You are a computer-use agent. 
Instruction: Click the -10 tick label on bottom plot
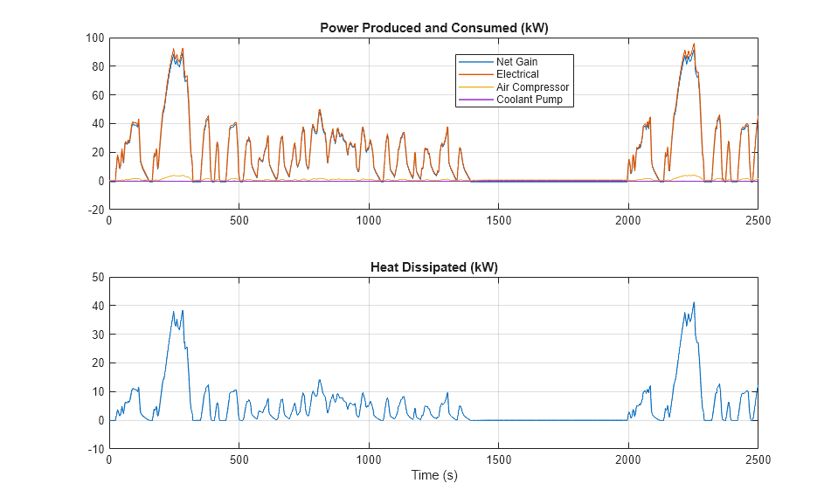pyautogui.click(x=96, y=450)
